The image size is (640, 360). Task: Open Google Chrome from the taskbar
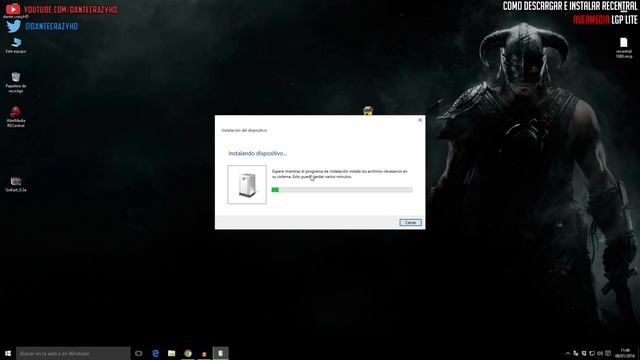(188, 353)
